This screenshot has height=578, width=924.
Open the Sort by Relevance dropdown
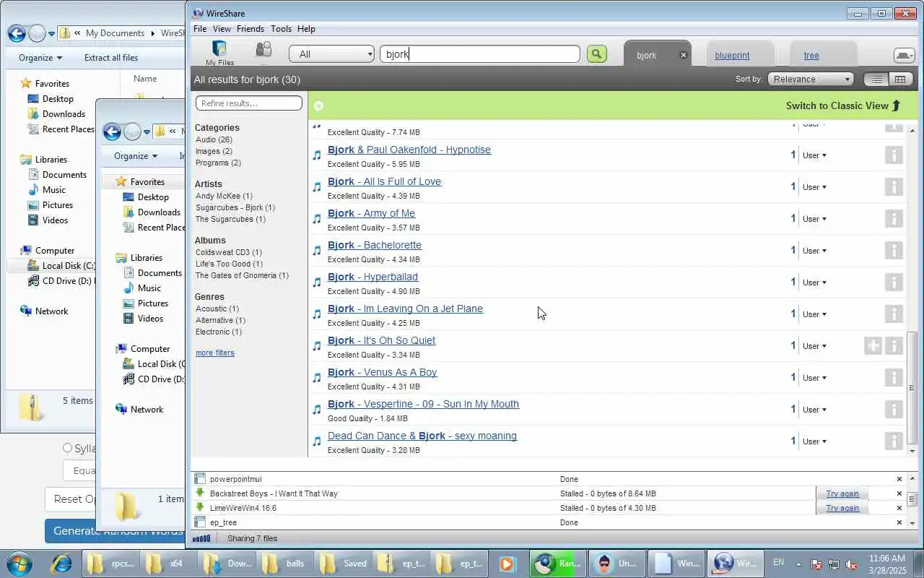pos(811,79)
